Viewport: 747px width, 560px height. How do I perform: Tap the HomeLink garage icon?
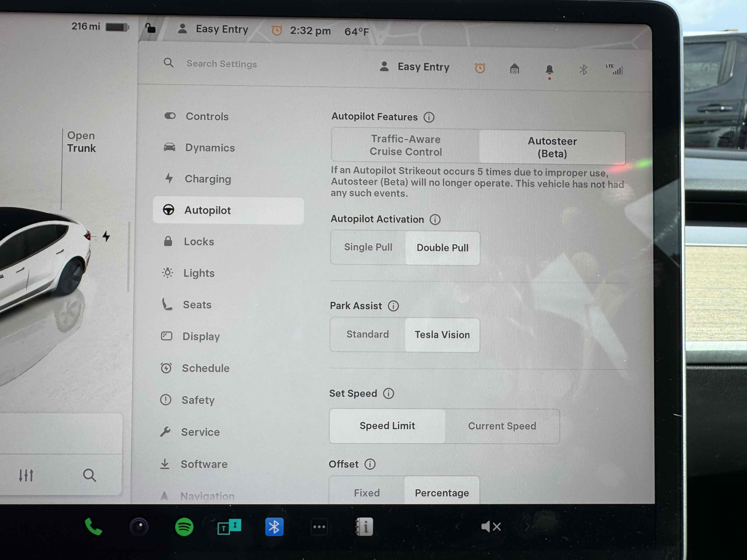[514, 69]
